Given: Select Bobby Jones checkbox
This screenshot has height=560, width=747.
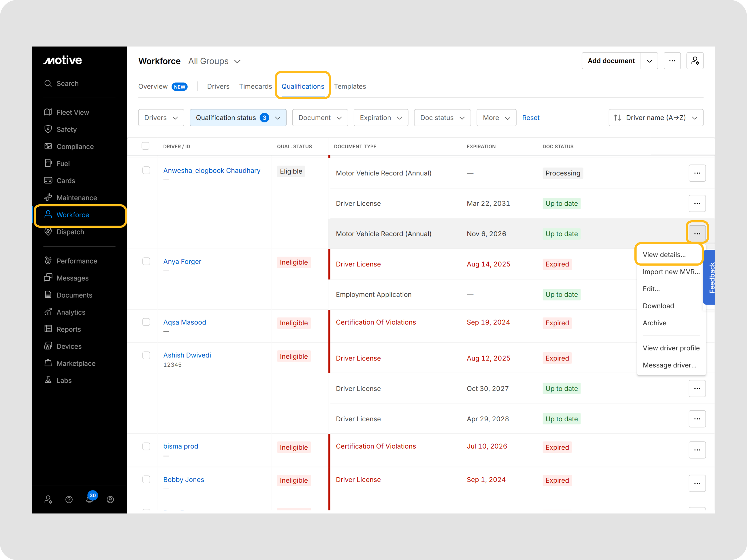Looking at the screenshot, I should (x=146, y=480).
